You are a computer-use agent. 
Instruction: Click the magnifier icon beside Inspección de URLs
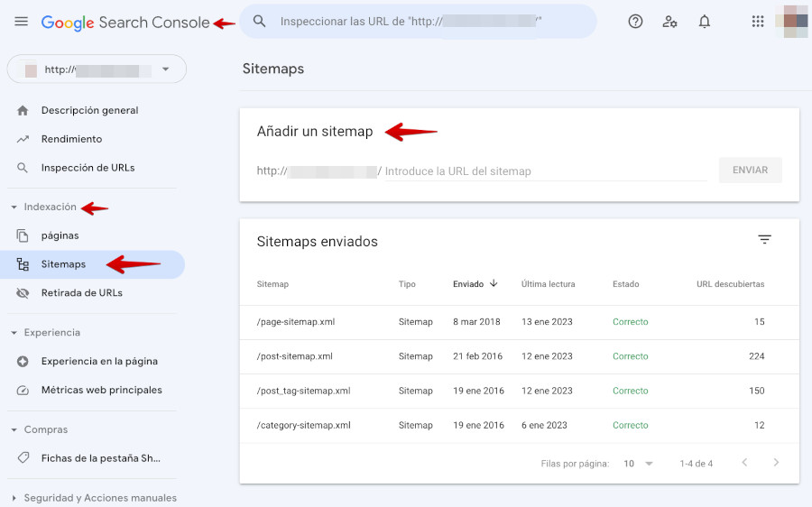pos(23,168)
